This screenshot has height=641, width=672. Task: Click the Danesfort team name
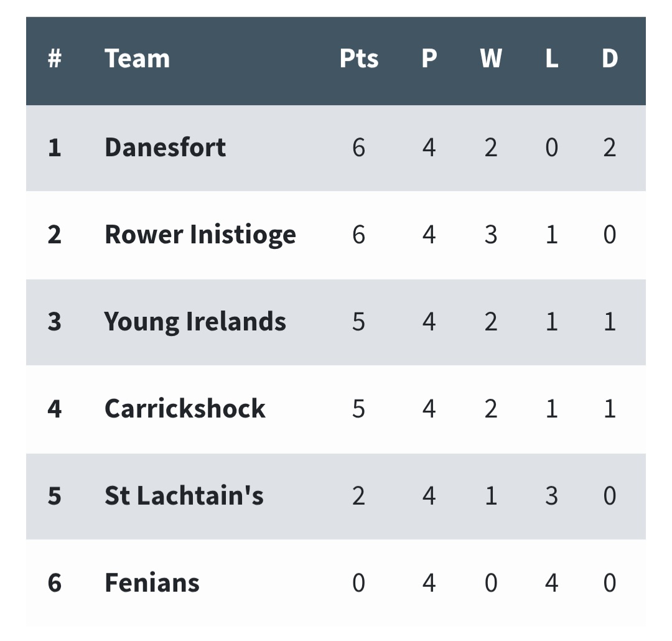[x=165, y=147]
